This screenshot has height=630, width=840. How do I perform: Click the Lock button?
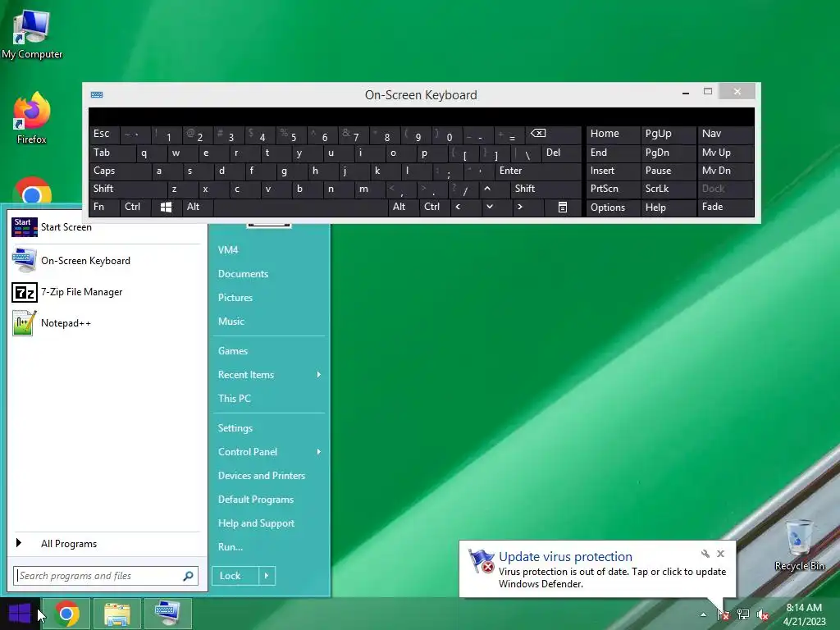click(x=235, y=576)
